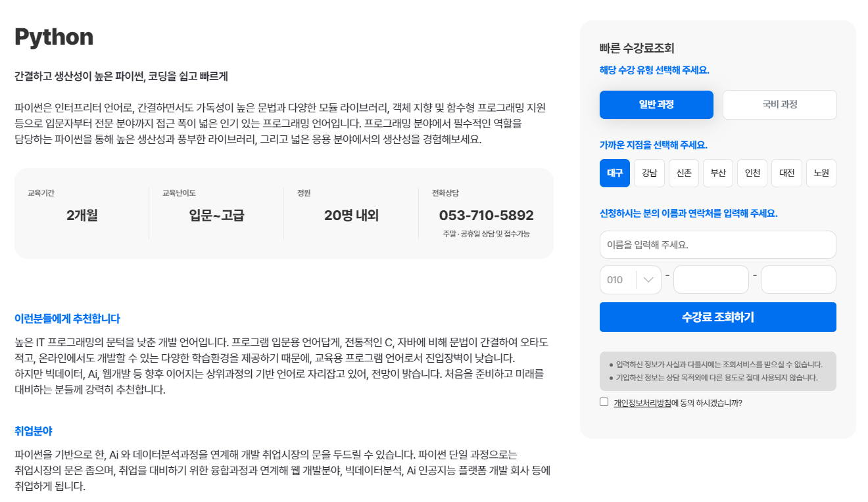Click the 수강료 조회하기 button
The height and width of the screenshot is (502, 868).
coord(718,317)
